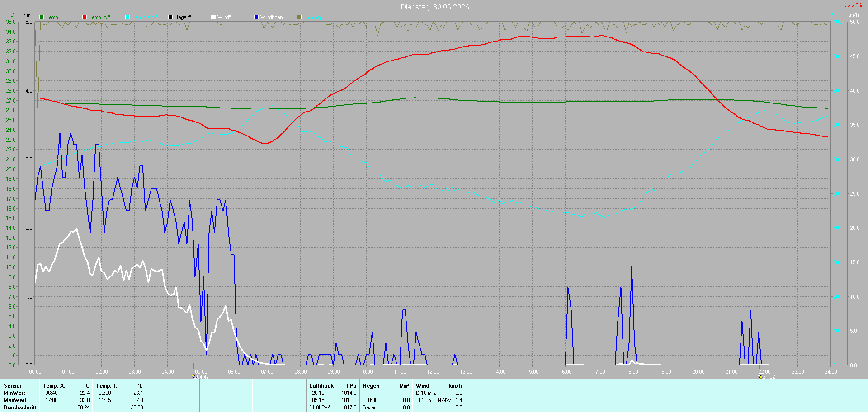This screenshot has height=412, width=868.
Task: Click the sunset icon at 21:52
Action: click(760, 376)
